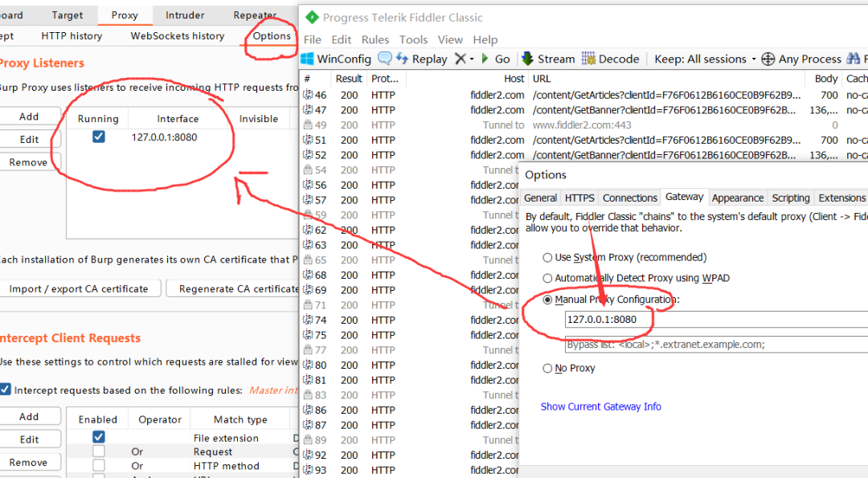Open the Fiddler Edit menu

(x=341, y=39)
